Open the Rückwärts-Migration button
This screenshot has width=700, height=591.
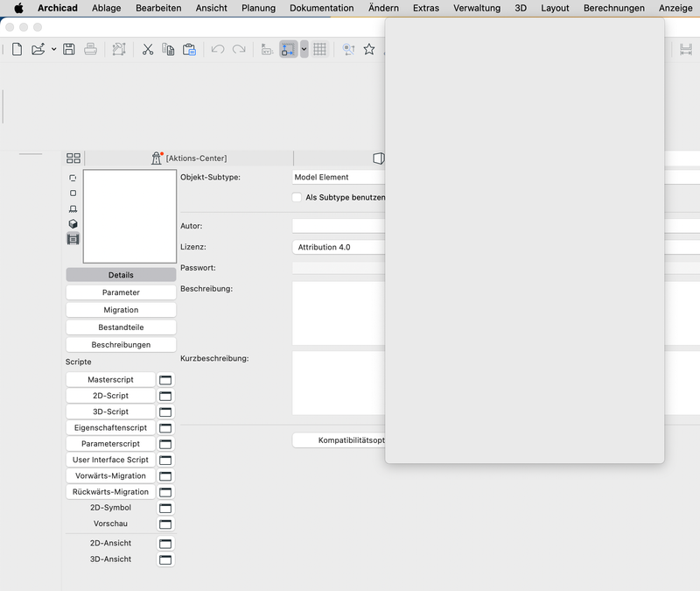tap(111, 492)
